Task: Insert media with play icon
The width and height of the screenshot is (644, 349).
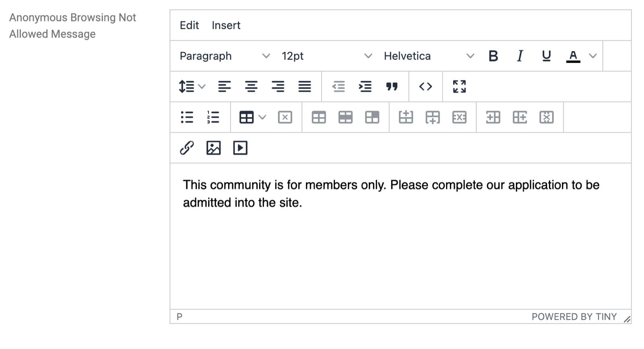Action: 240,148
